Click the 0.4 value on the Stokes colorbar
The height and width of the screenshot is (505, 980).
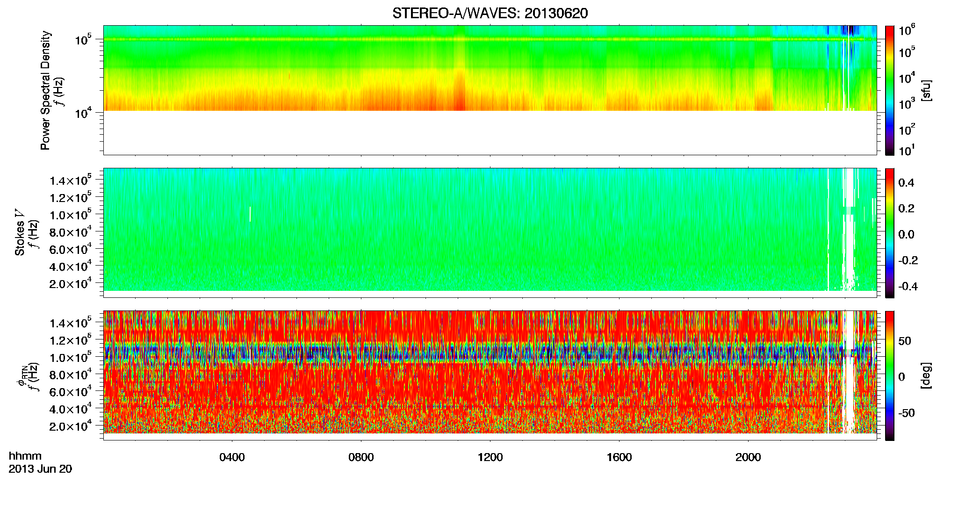click(906, 183)
